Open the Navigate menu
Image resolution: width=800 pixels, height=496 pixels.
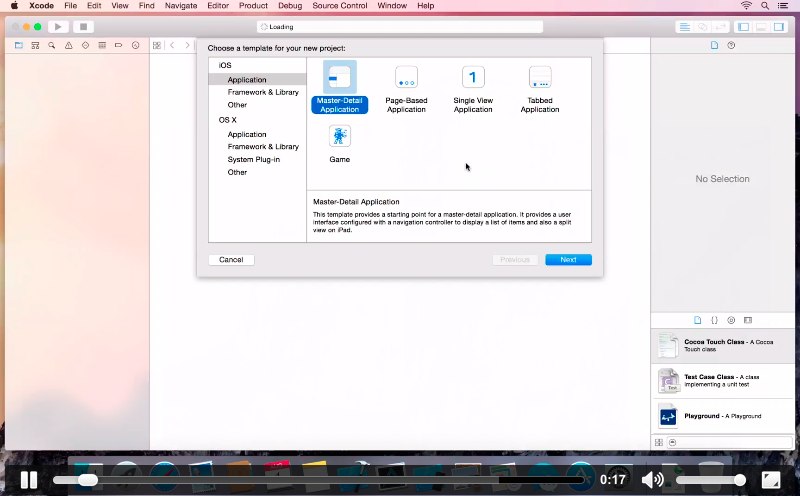(181, 6)
